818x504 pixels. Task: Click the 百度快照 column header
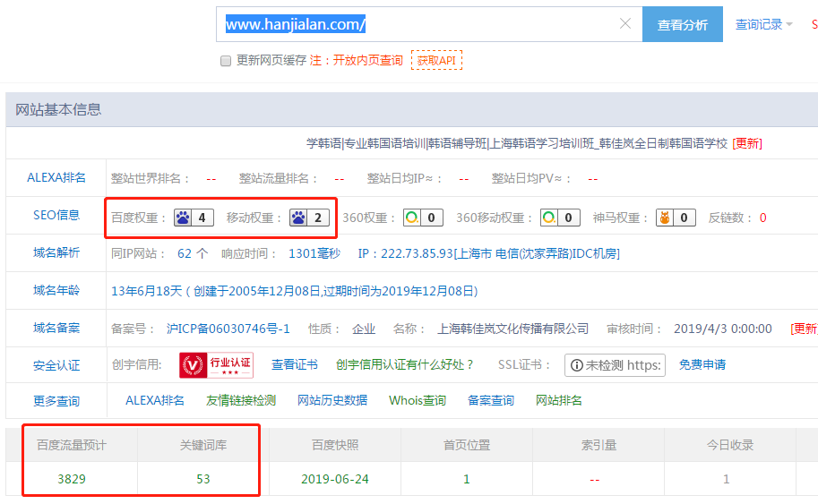click(335, 445)
